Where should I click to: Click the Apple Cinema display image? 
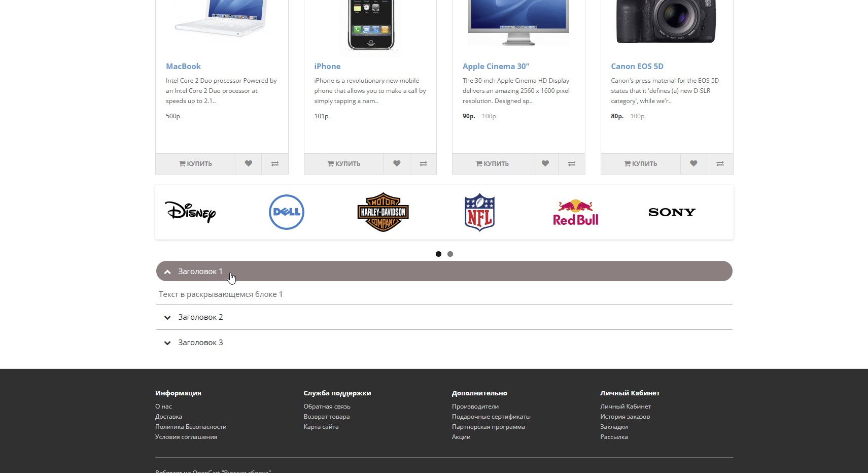point(518,22)
